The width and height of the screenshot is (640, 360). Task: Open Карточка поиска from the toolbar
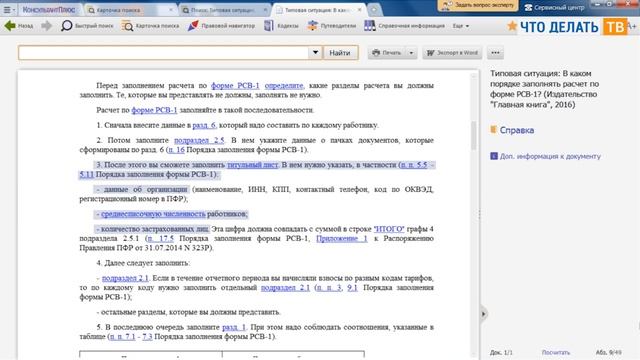(x=150, y=26)
